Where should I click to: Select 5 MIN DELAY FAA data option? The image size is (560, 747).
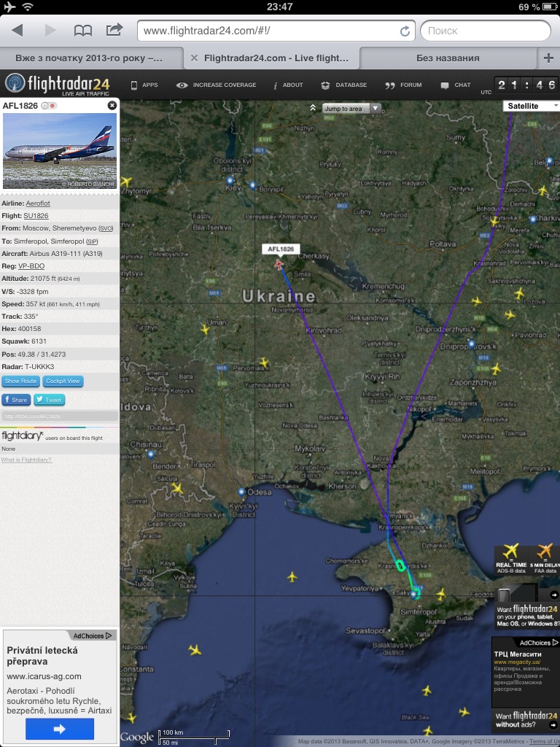coord(545,557)
